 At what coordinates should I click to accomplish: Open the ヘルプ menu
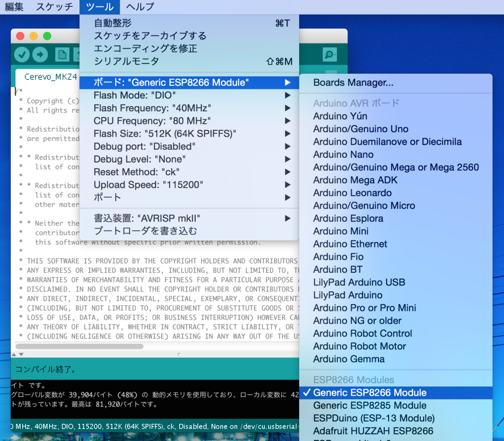140,7
